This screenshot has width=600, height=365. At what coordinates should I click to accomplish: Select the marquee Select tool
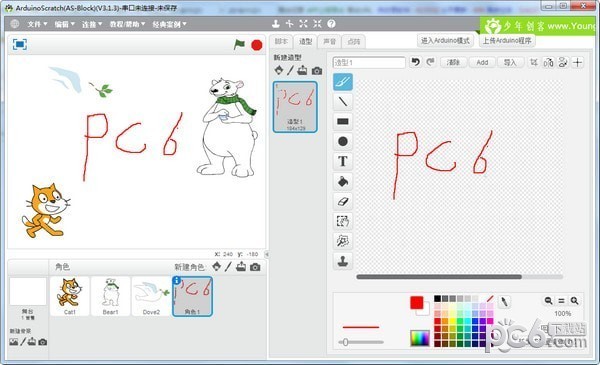pos(342,221)
